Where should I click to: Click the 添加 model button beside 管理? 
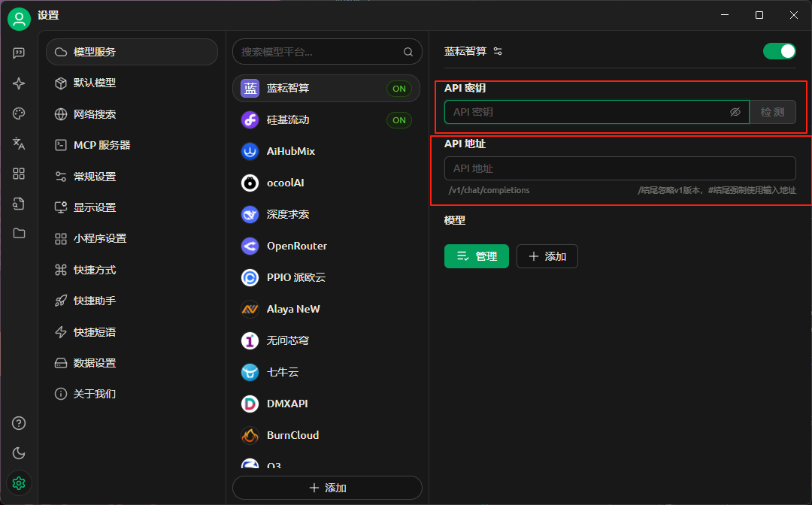click(547, 256)
